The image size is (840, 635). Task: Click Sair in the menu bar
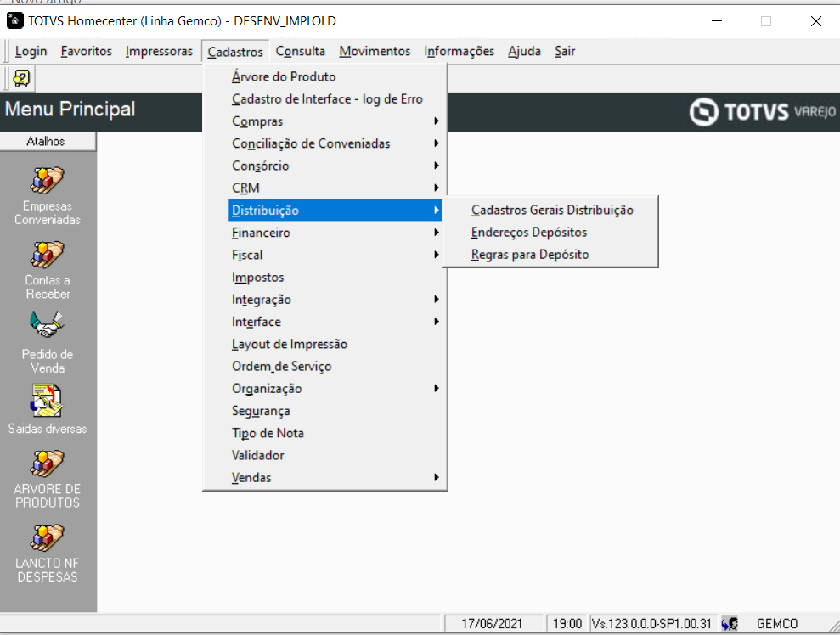(565, 52)
